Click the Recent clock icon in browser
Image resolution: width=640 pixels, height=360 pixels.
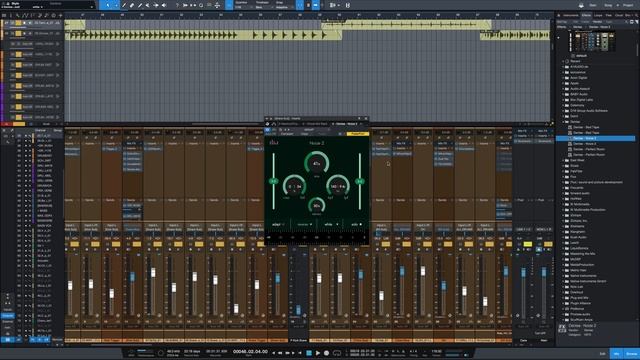[x=567, y=61]
